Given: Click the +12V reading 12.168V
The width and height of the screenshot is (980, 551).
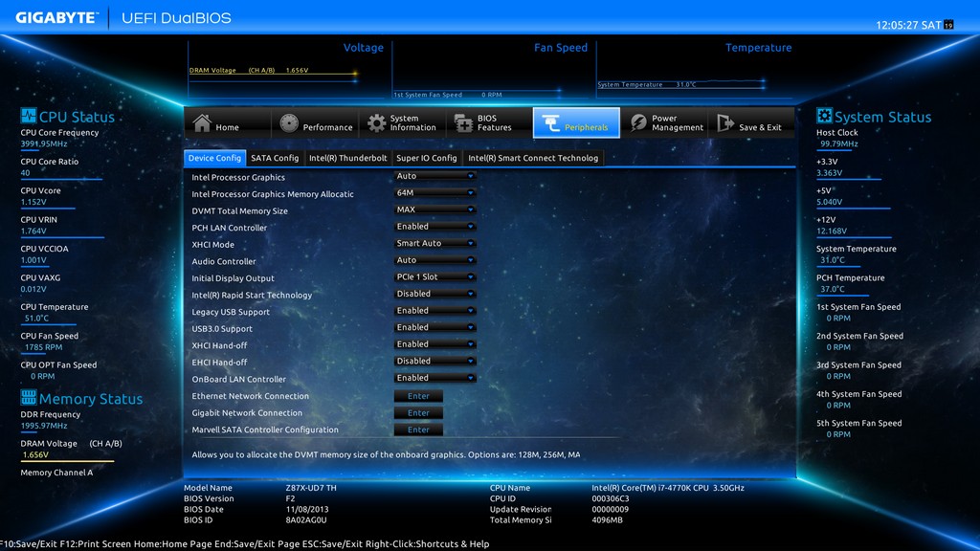Looking at the screenshot, I should pos(832,231).
